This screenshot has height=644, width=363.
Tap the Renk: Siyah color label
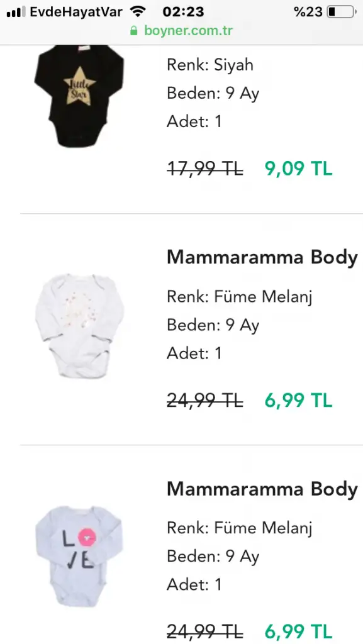pyautogui.click(x=210, y=65)
